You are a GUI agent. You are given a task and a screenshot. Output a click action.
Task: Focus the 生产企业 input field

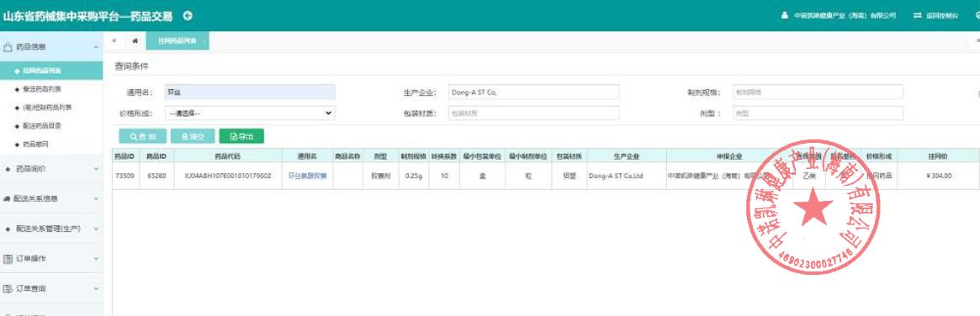534,92
